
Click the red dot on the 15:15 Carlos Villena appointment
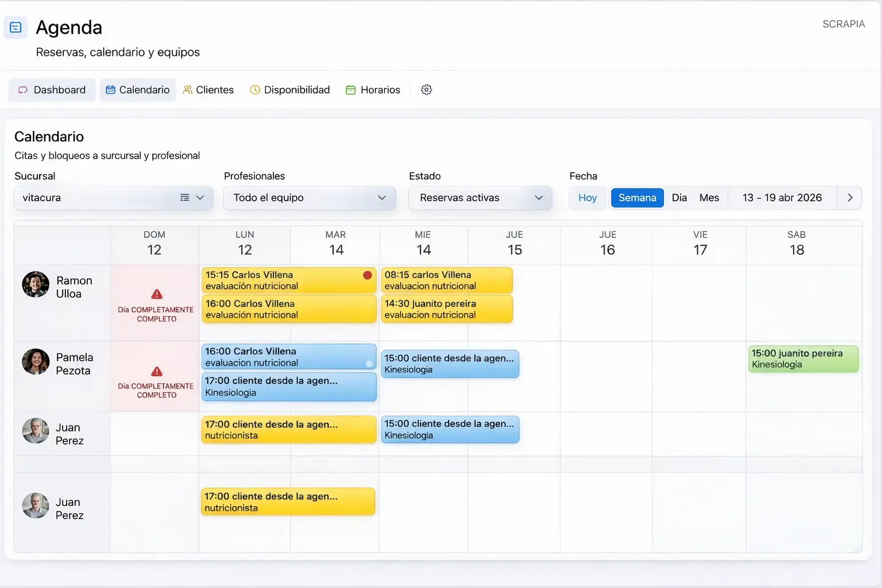click(367, 276)
